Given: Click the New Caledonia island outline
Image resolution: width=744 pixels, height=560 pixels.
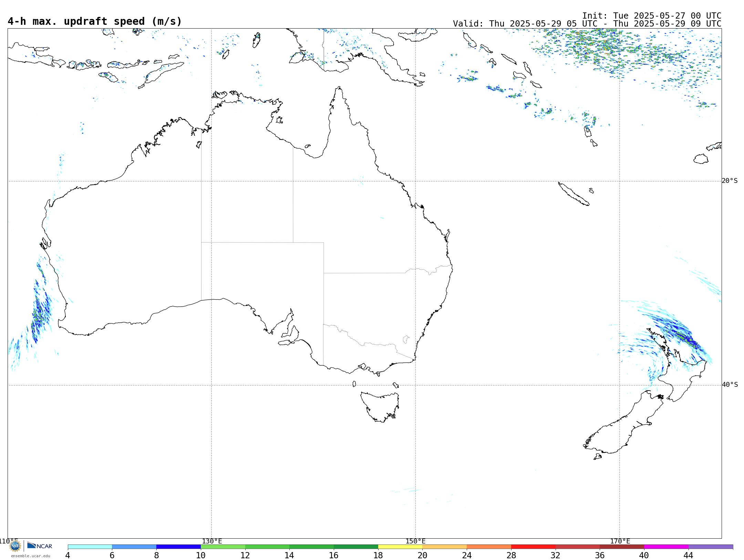Looking at the screenshot, I should [x=573, y=194].
